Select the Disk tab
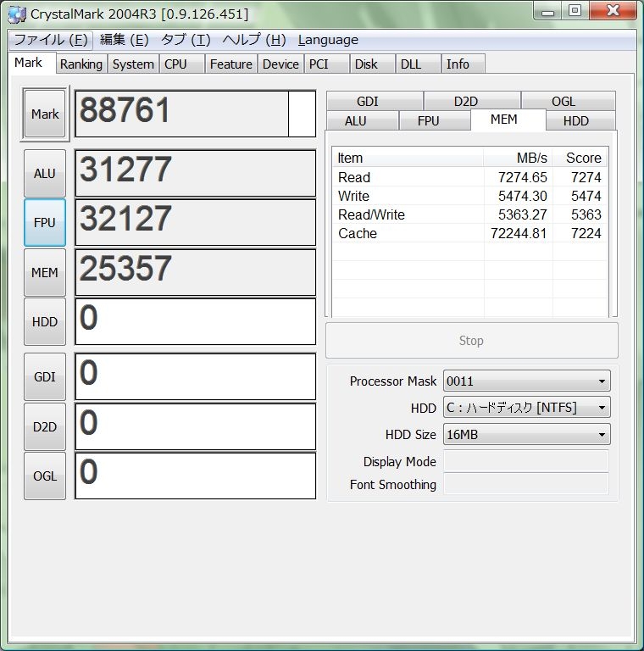The height and width of the screenshot is (651, 644). tap(372, 64)
